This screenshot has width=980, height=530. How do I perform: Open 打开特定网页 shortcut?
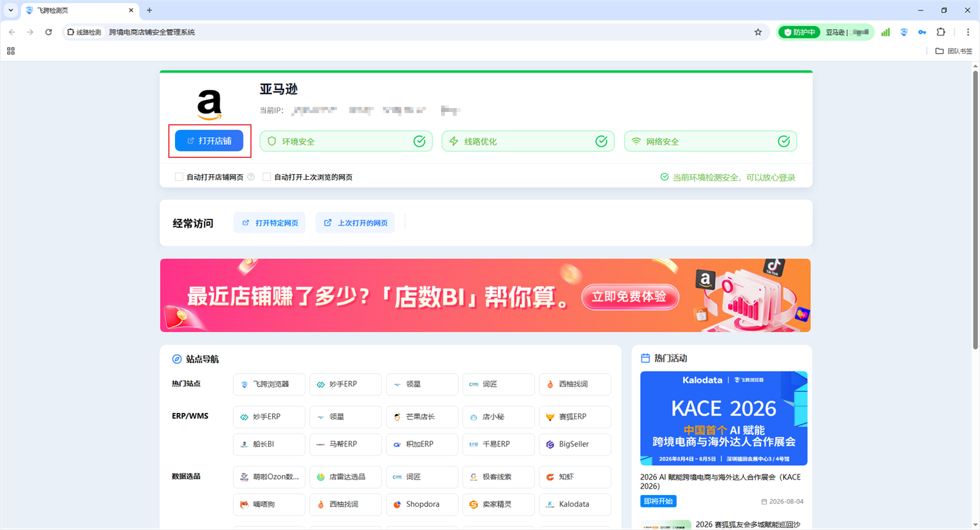(269, 223)
